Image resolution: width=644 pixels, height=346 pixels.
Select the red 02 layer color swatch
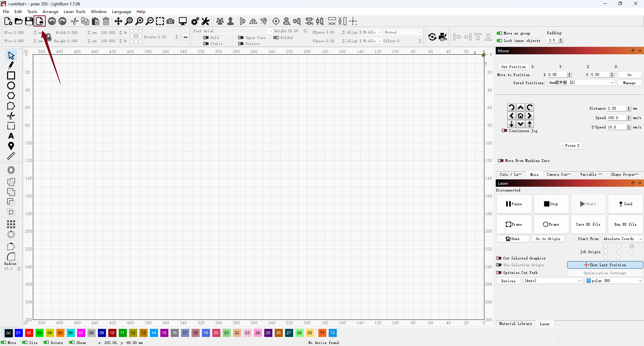29,333
